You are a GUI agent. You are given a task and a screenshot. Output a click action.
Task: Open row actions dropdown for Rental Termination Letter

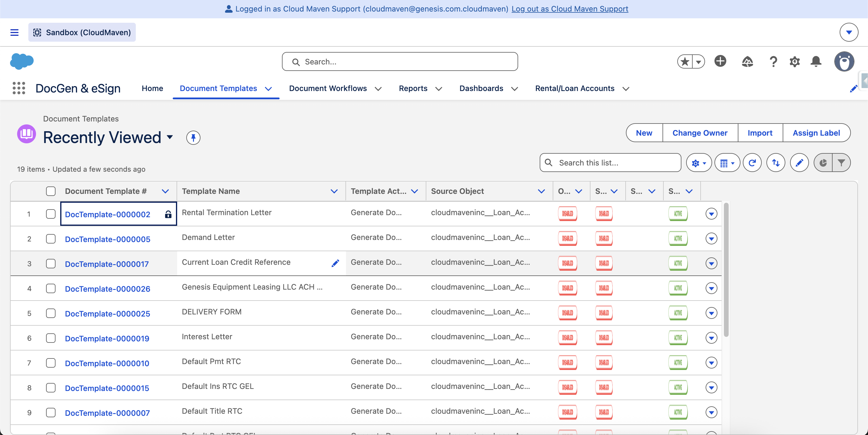[711, 214]
